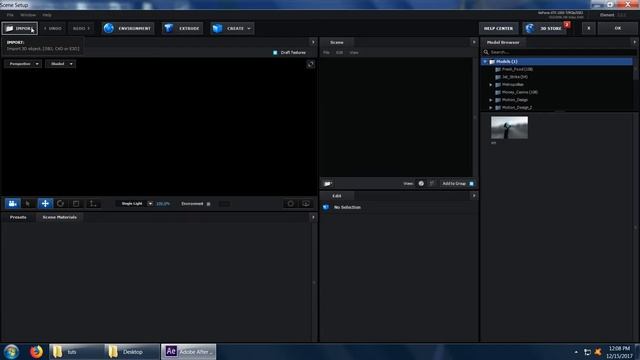640x360 pixels.
Task: Open the Create primitives dropdown
Action: pyautogui.click(x=232, y=29)
